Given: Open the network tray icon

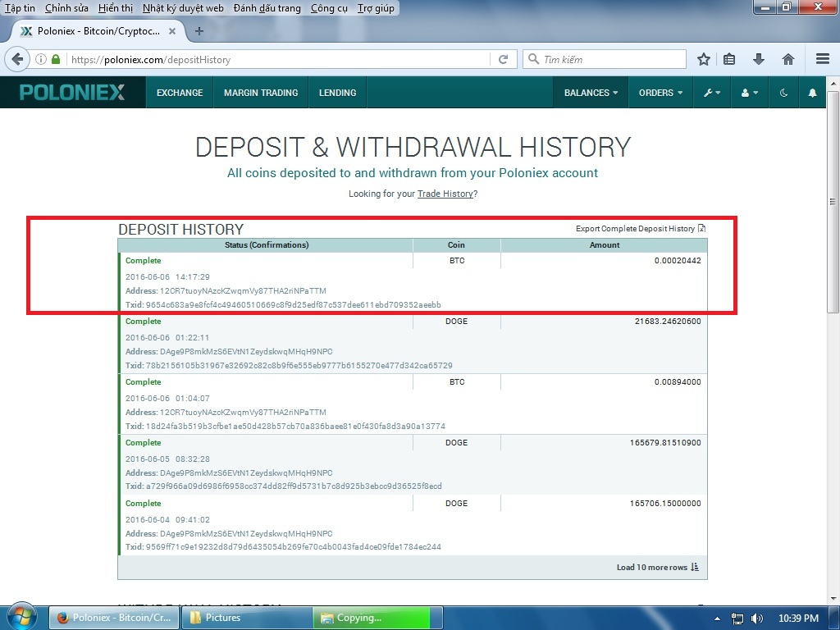Looking at the screenshot, I should pos(737,619).
